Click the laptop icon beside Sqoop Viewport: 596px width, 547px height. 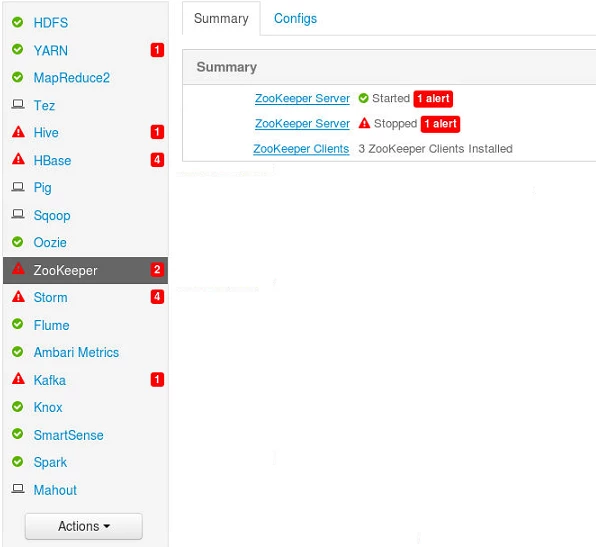(x=18, y=214)
